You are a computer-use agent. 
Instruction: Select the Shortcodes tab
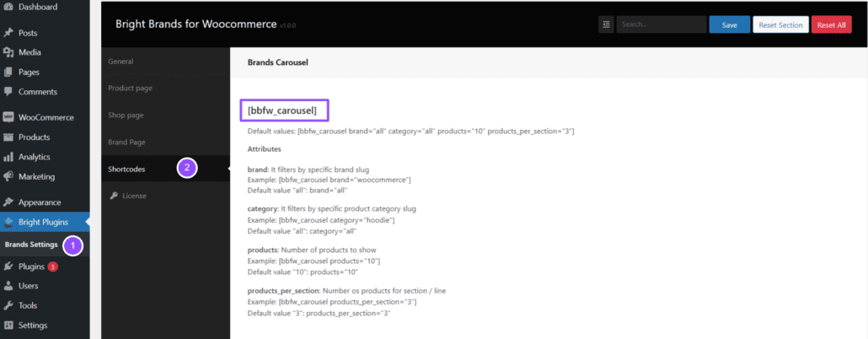126,169
